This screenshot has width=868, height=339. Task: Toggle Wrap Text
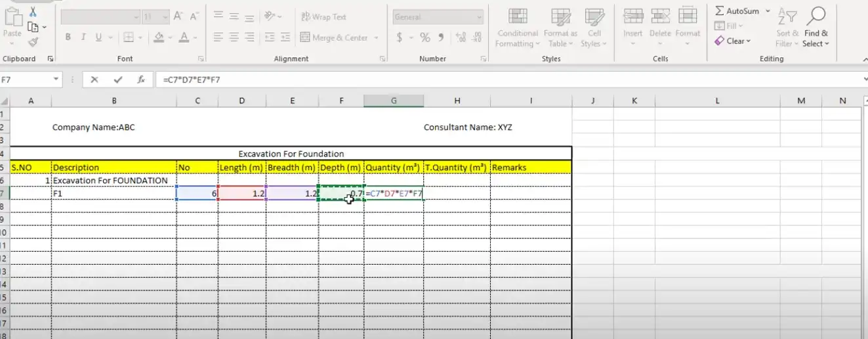tap(323, 16)
